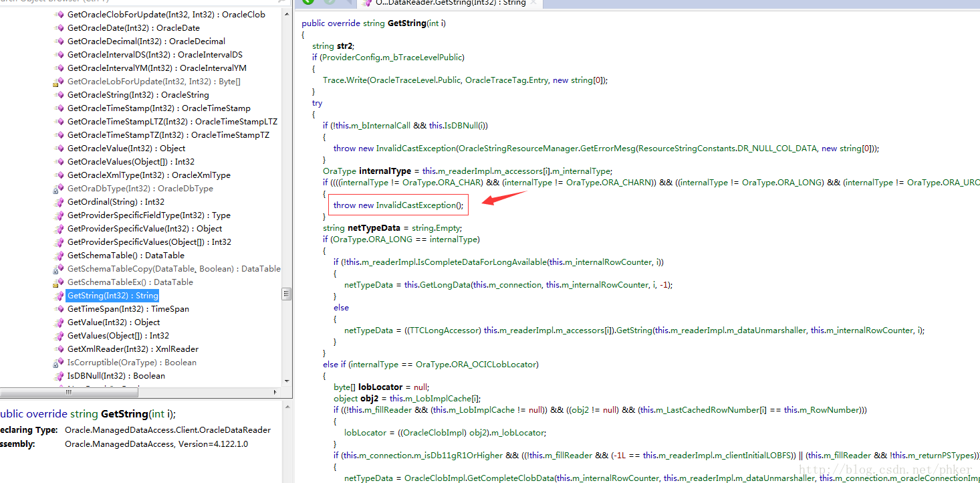Click the locked icon beside GetSchemaTableCopy
The width and height of the screenshot is (980, 483).
click(x=59, y=269)
